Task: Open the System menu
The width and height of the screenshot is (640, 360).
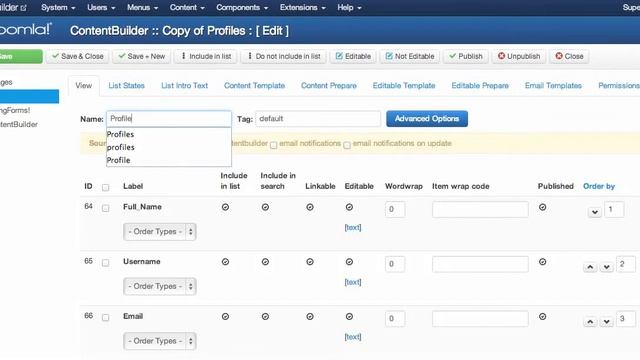Action: (x=58, y=8)
